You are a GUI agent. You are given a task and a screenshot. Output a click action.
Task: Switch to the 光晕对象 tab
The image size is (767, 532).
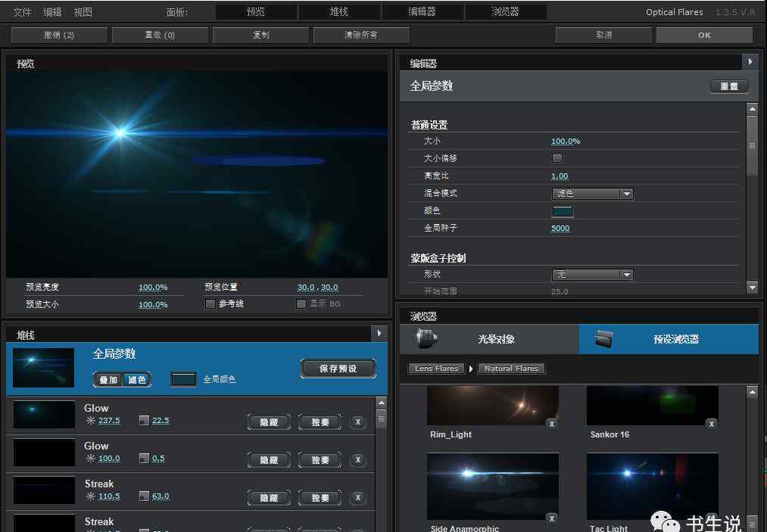[489, 339]
